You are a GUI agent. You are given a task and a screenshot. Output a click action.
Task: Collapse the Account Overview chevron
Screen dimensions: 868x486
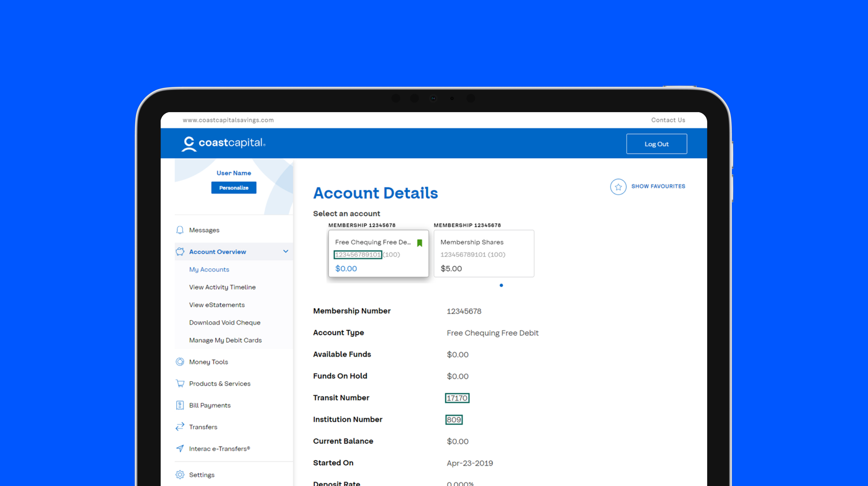coord(286,252)
